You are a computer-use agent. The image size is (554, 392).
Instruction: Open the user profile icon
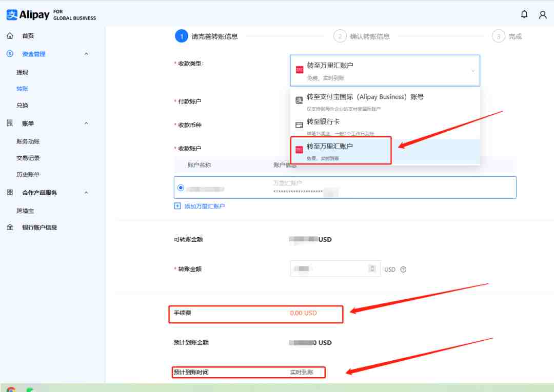[x=543, y=14]
